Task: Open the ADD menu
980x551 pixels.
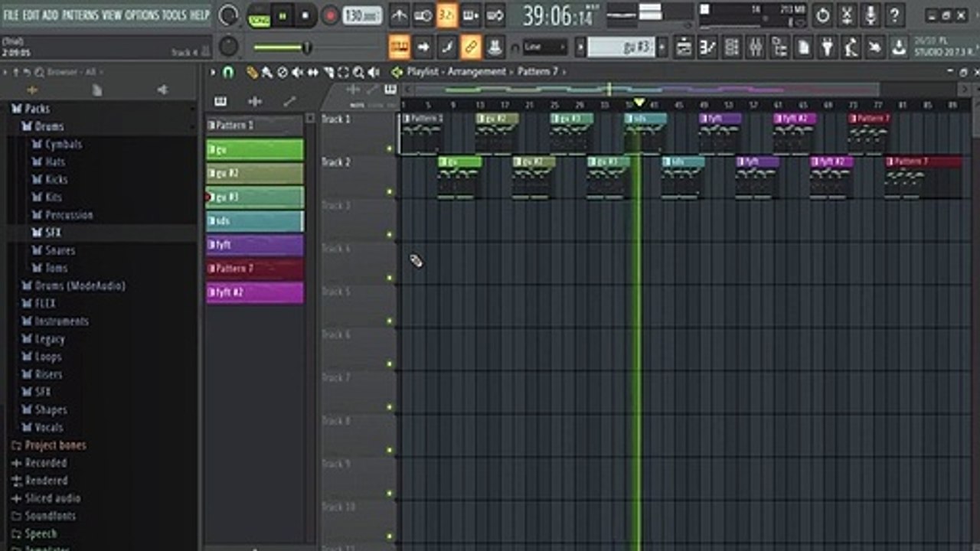Action: pyautogui.click(x=51, y=15)
